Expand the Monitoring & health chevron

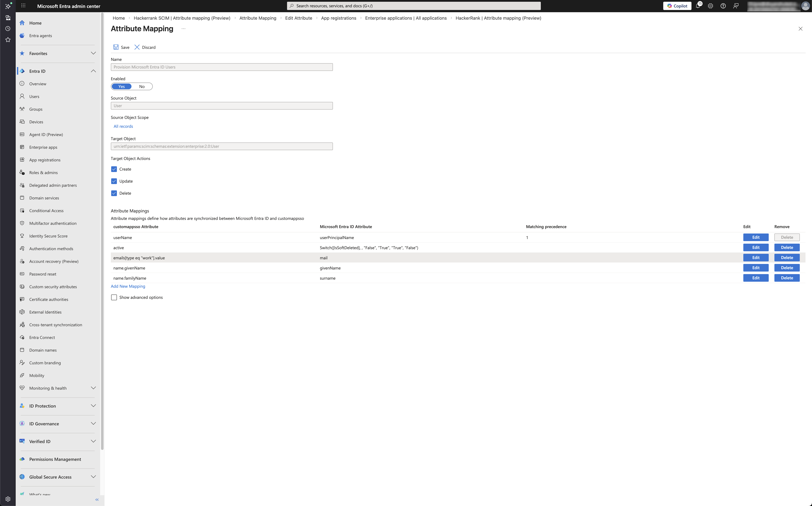pos(93,388)
